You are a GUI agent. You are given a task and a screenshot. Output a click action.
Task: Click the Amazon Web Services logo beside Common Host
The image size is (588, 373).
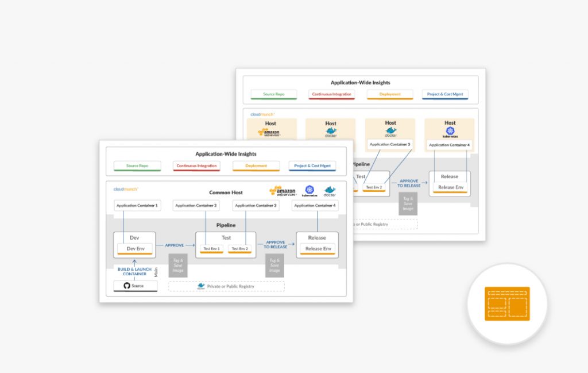click(x=283, y=191)
